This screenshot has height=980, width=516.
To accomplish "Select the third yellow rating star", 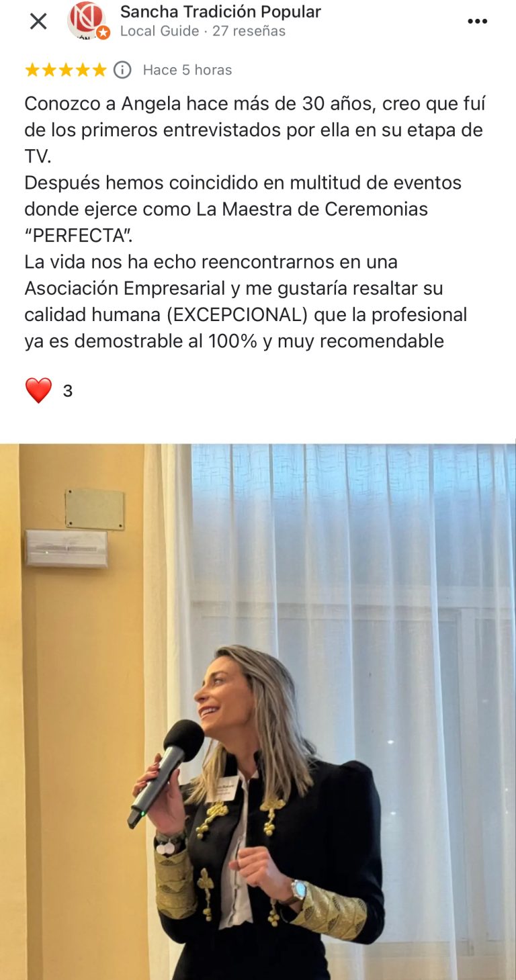I will (x=66, y=70).
